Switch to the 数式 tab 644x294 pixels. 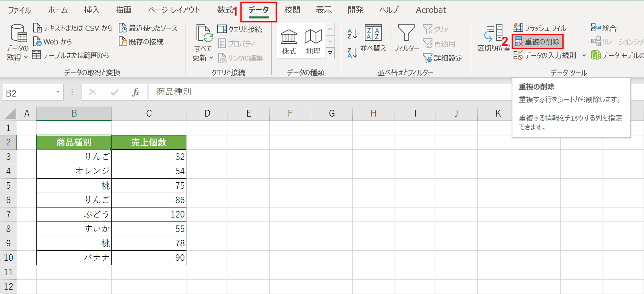point(225,10)
